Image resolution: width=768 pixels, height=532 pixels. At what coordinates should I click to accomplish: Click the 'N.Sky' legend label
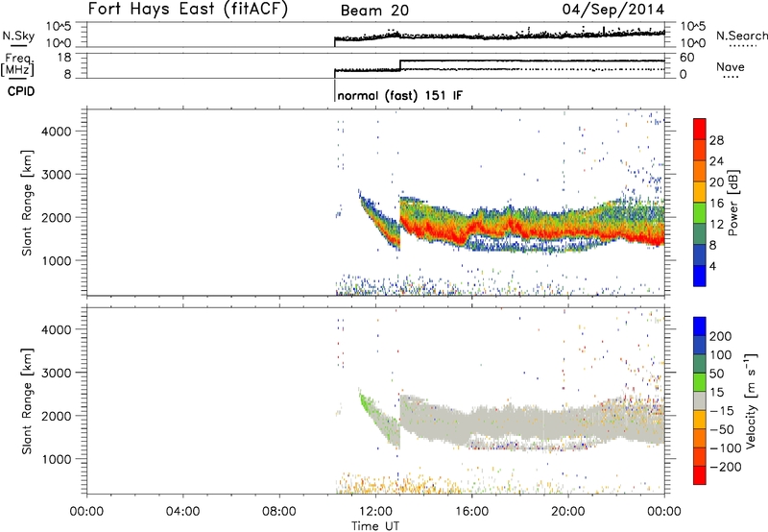click(x=18, y=36)
